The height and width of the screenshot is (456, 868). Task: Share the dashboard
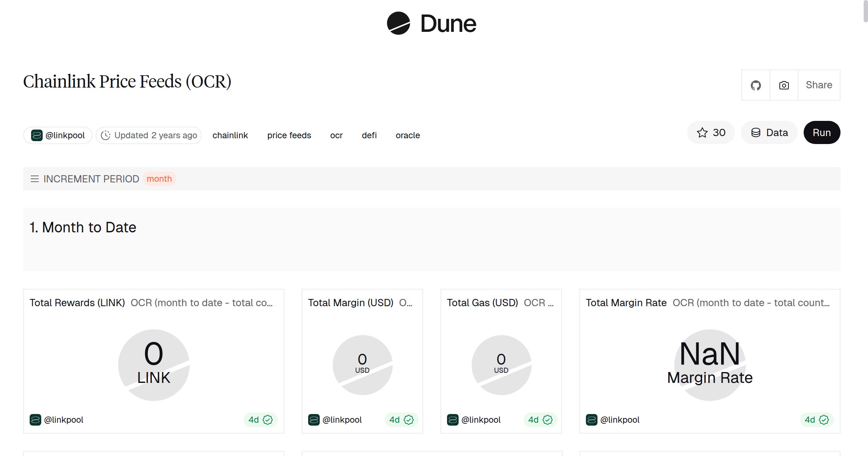click(x=819, y=85)
